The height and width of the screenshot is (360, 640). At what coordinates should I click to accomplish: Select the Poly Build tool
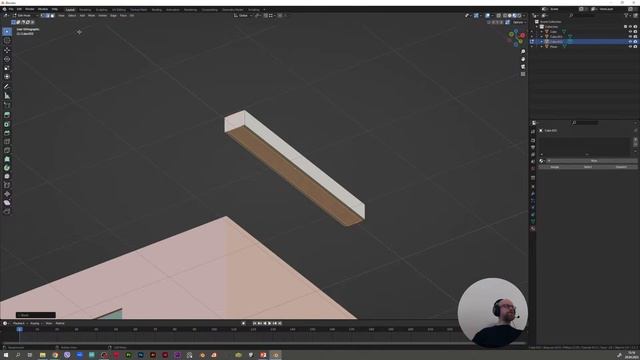7,159
